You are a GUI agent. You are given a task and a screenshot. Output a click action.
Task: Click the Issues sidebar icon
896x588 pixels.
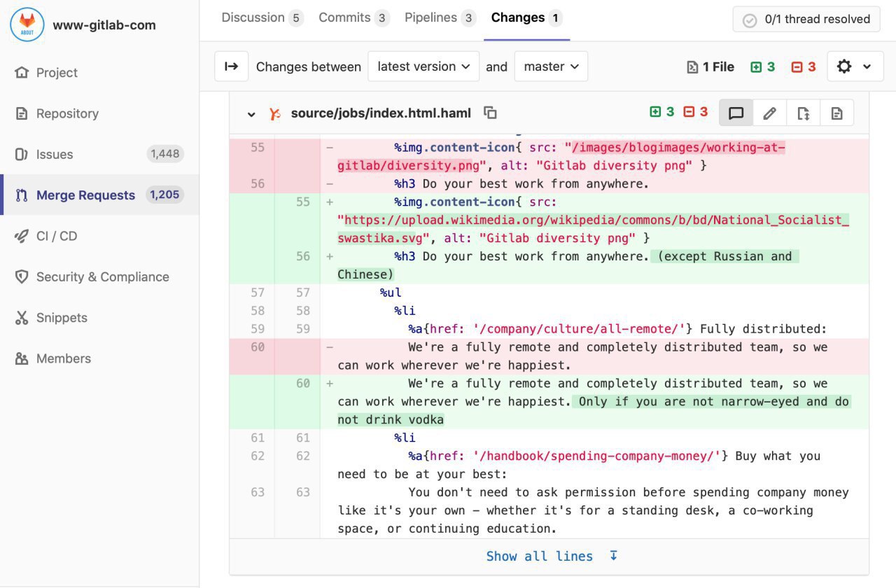point(22,154)
